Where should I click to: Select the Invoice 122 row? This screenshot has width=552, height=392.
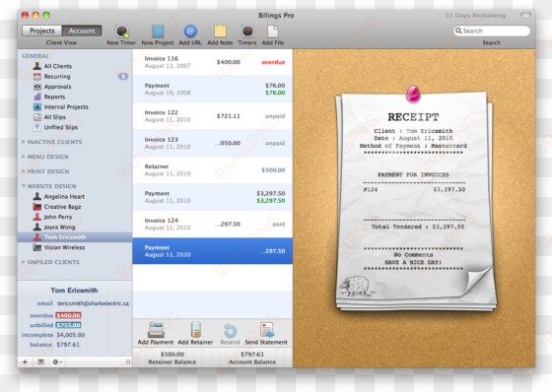tap(213, 116)
